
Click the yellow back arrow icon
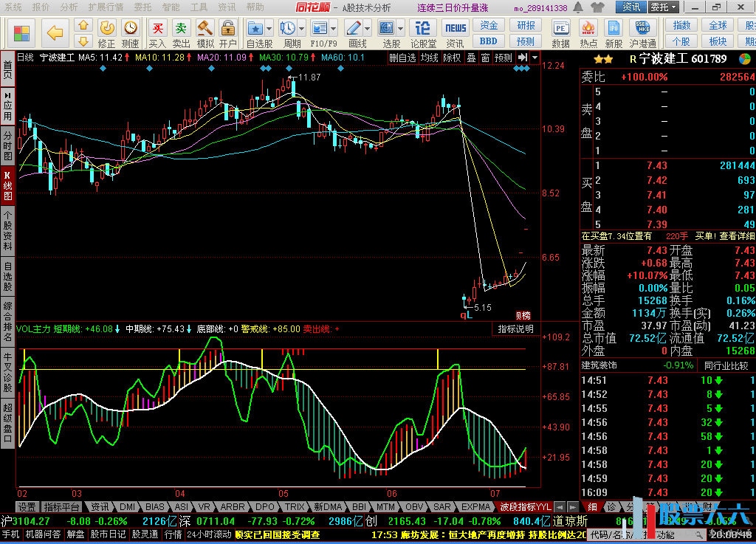[x=55, y=32]
